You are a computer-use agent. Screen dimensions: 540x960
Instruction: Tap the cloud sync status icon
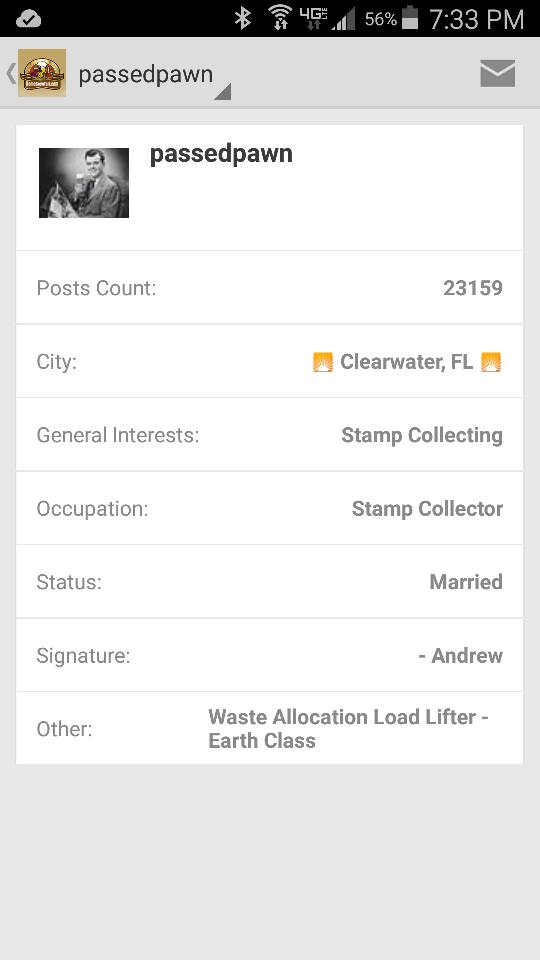tap(28, 19)
